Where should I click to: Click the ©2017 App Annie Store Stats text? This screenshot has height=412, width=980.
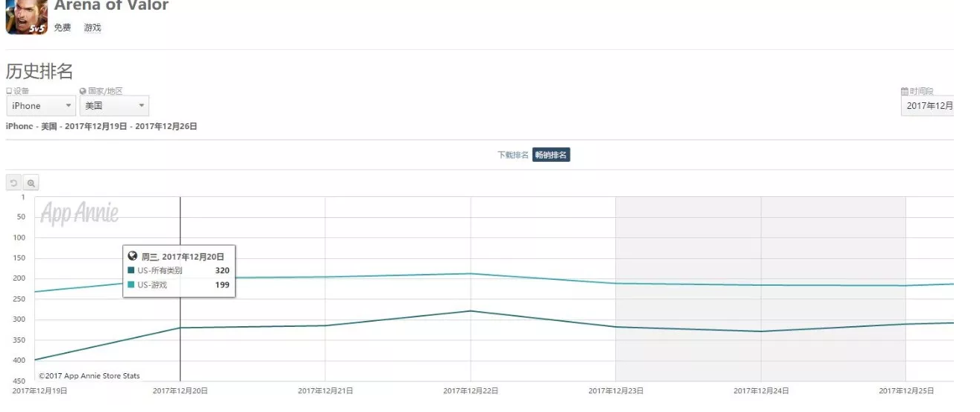point(89,376)
